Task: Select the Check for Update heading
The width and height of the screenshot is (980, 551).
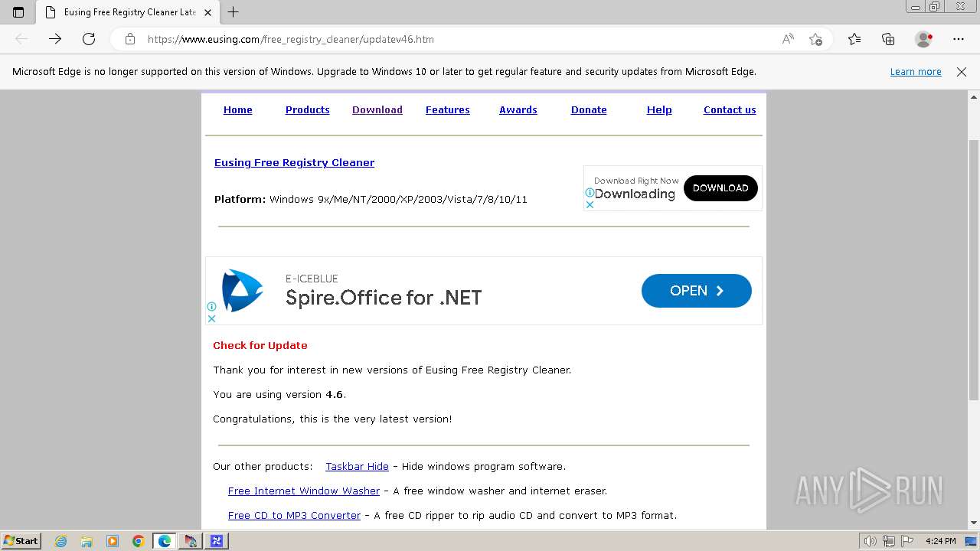Action: pyautogui.click(x=260, y=346)
